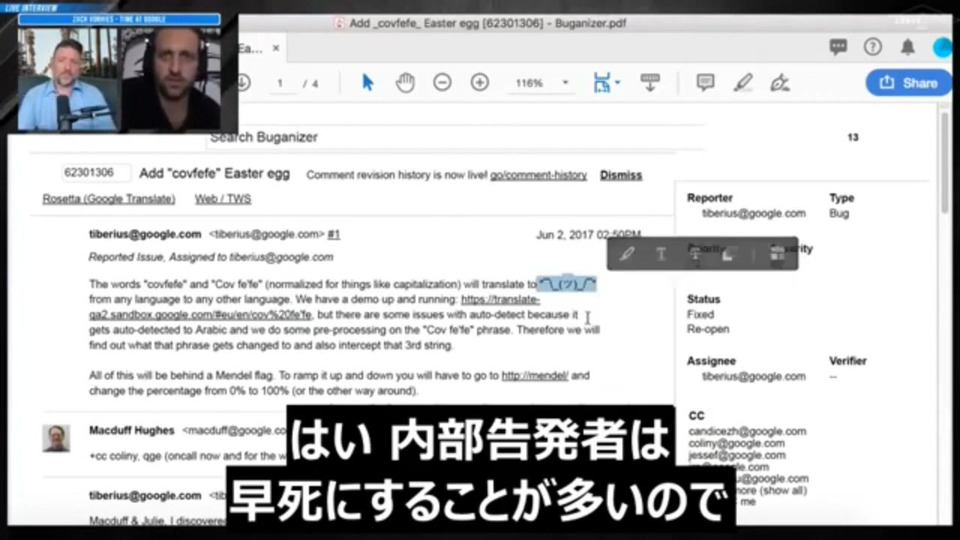Dismiss the comment history notice
Image resolution: width=960 pixels, height=540 pixels.
pyautogui.click(x=621, y=175)
